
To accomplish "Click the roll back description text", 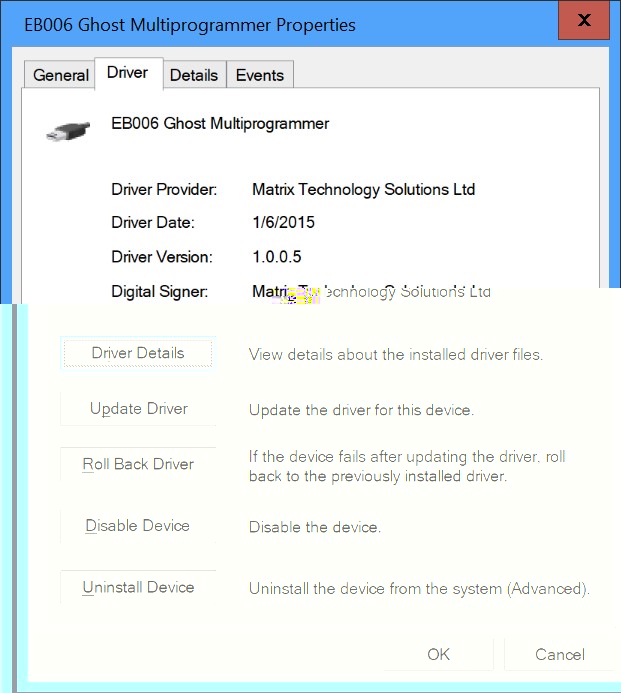I will tap(407, 466).
